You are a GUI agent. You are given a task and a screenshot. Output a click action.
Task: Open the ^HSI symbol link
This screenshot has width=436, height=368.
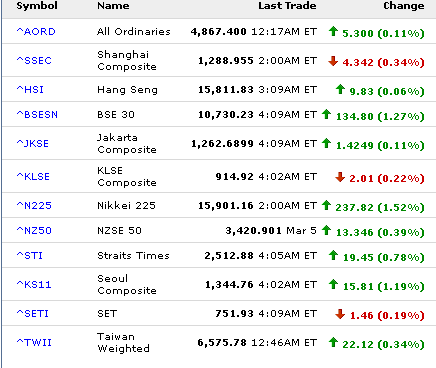click(x=30, y=90)
